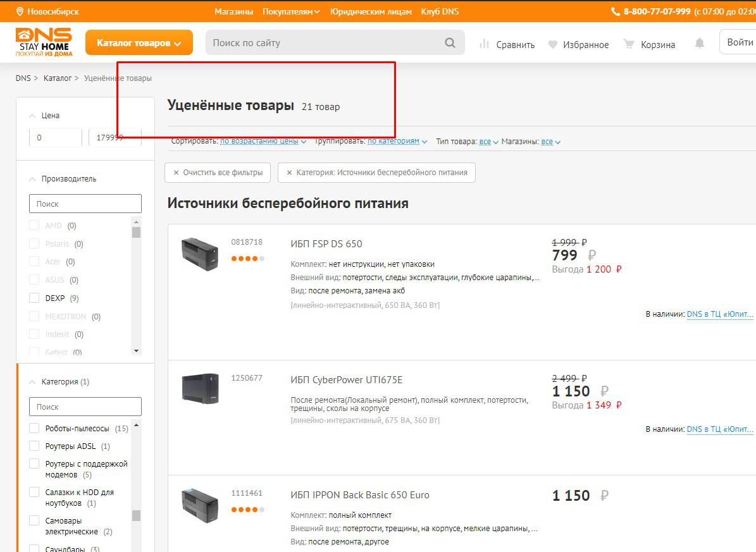This screenshot has width=756, height=552.
Task: Open Клуб DNS in the top menu
Action: tap(440, 11)
